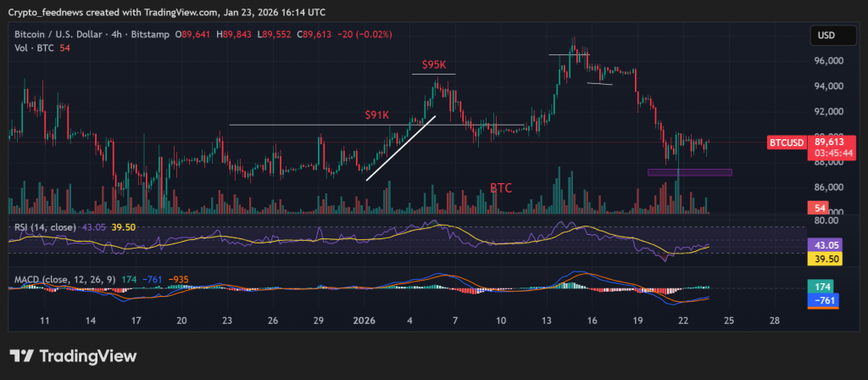Select the $95K chart annotation
868x380 pixels.
click(433, 64)
